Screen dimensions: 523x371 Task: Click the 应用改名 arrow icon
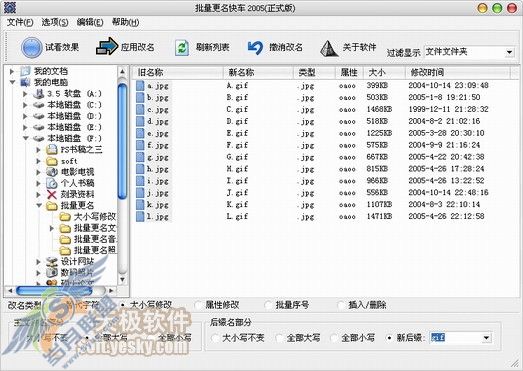click(107, 46)
